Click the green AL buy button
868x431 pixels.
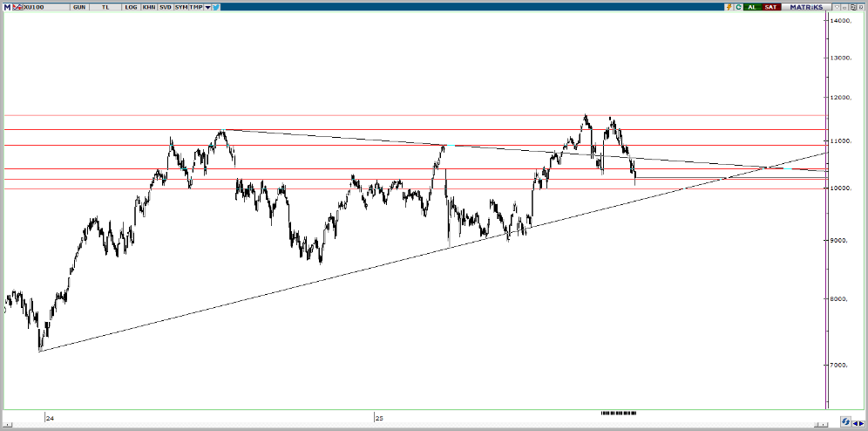click(x=751, y=6)
